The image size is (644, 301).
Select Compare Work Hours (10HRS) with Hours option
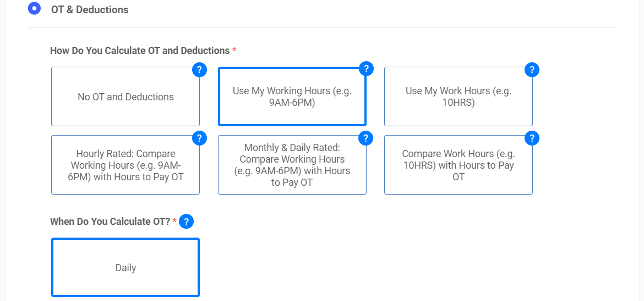click(x=458, y=165)
